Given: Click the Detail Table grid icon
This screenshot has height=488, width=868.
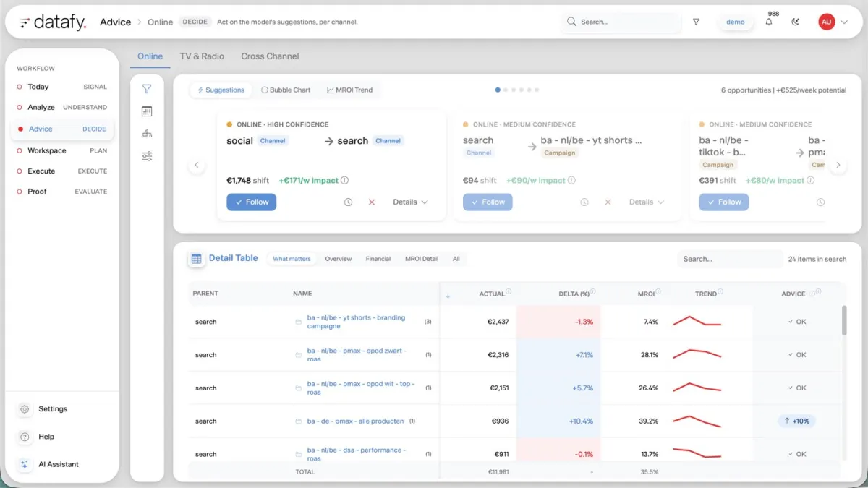Looking at the screenshot, I should point(196,259).
